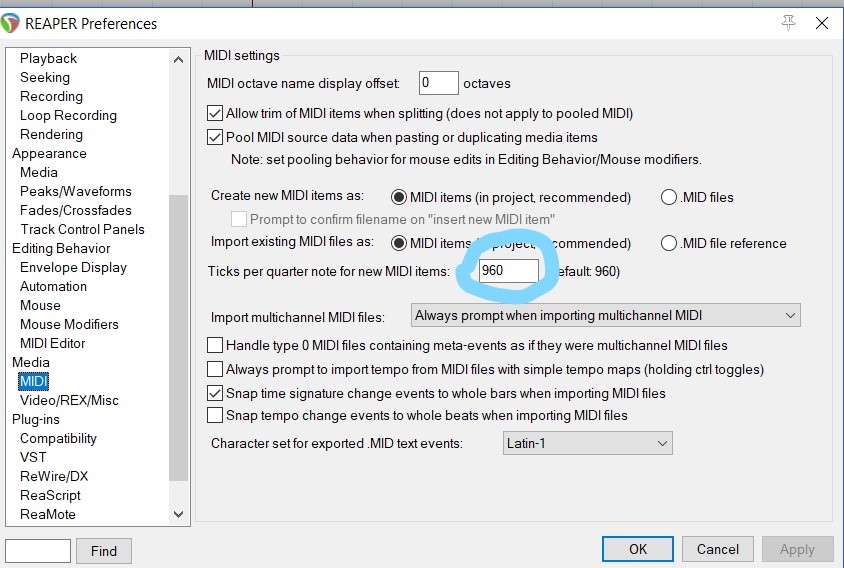The height and width of the screenshot is (568, 844).
Task: Toggle Snap time signature change events checkbox
Action: point(215,393)
